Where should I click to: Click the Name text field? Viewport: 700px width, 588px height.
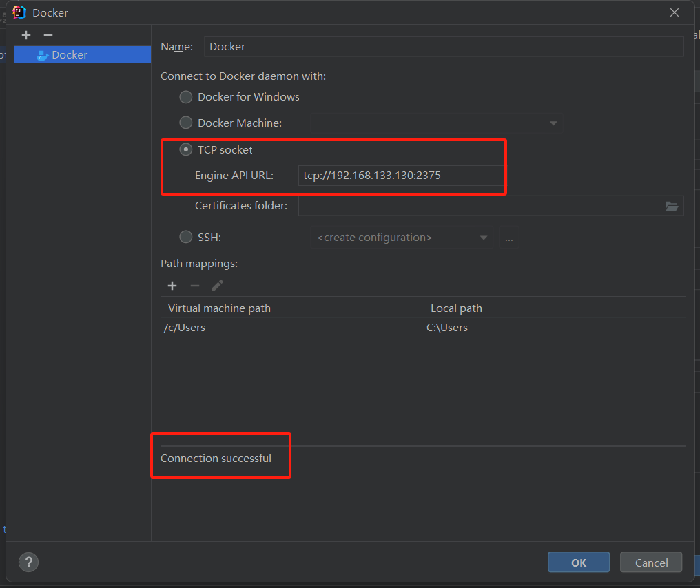444,47
